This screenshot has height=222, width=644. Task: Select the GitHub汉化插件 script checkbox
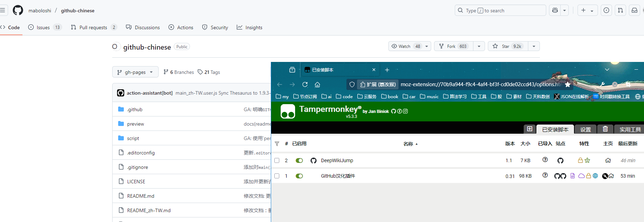pos(277,176)
